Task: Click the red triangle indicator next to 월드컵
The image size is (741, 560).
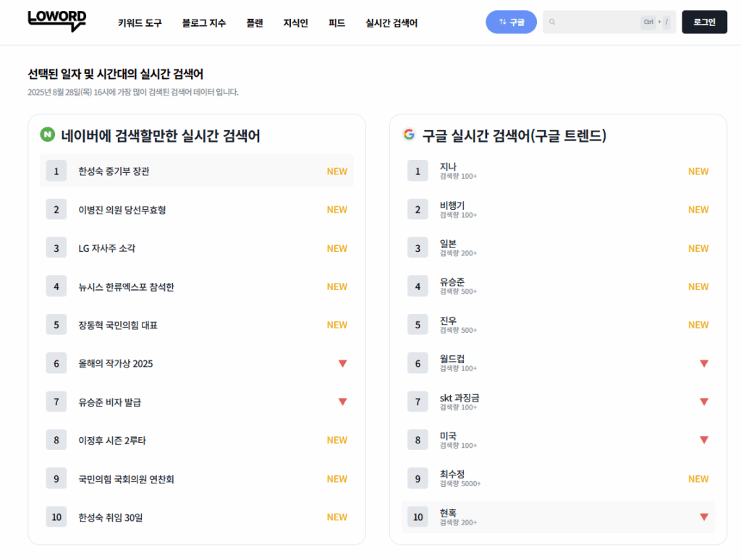Action: coord(703,363)
